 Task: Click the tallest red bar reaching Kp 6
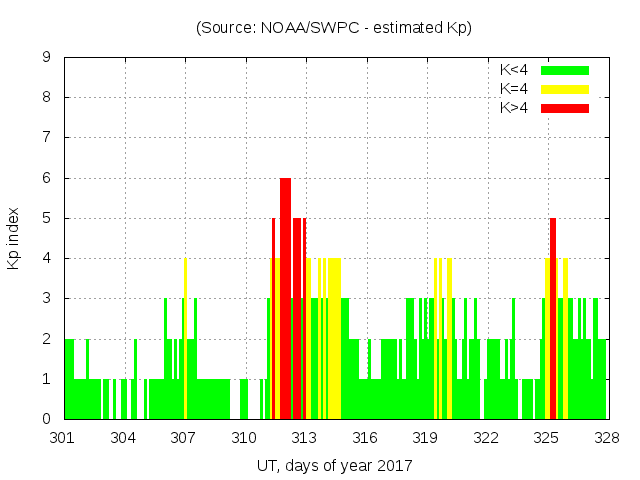[x=285, y=300]
